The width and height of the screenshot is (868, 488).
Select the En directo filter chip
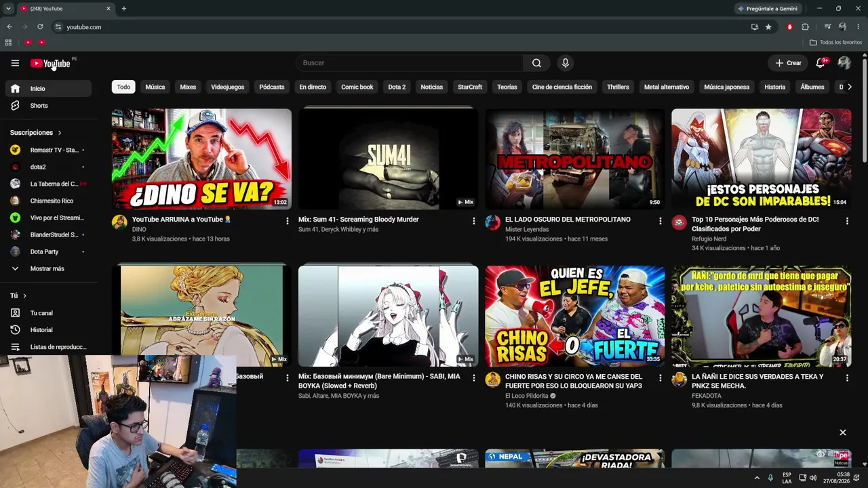pyautogui.click(x=313, y=87)
